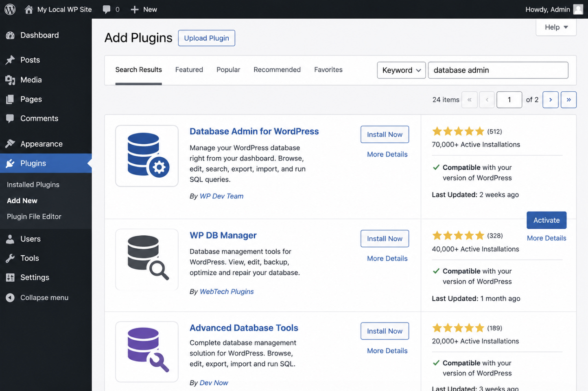Open the WP DB Manager title link

[x=223, y=235]
